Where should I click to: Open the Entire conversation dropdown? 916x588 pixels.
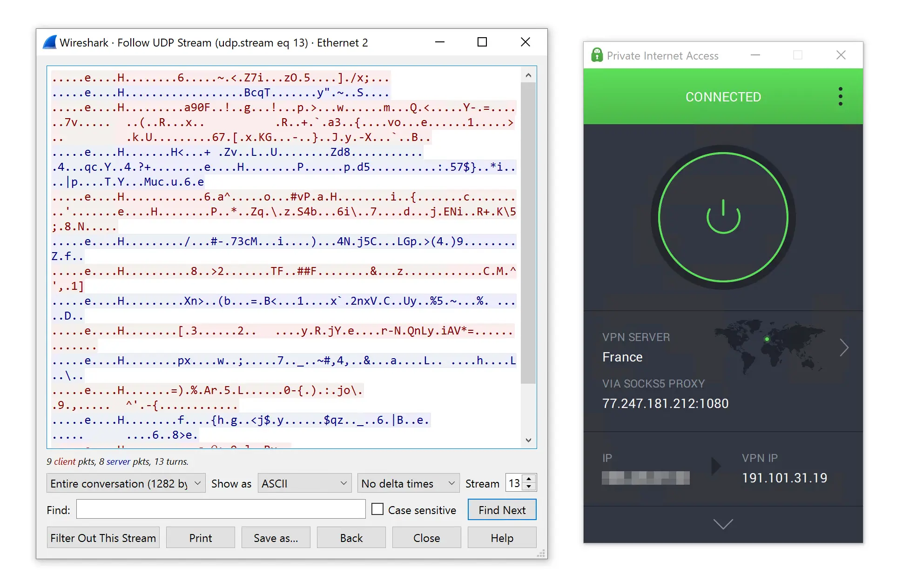[x=125, y=483]
